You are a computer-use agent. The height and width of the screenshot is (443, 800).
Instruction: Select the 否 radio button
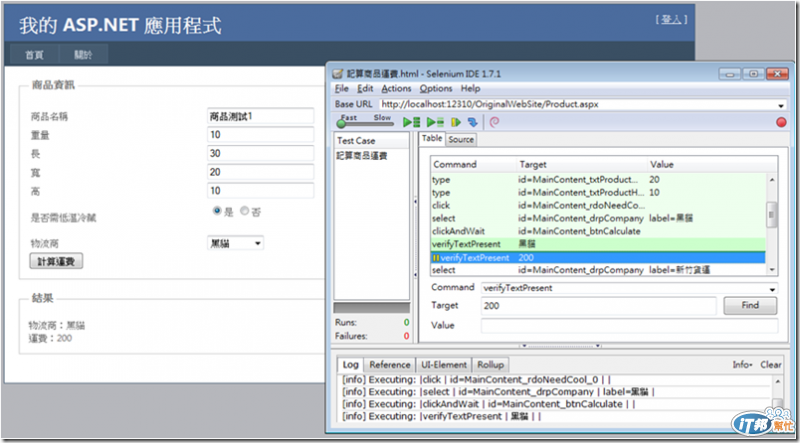[x=244, y=210]
